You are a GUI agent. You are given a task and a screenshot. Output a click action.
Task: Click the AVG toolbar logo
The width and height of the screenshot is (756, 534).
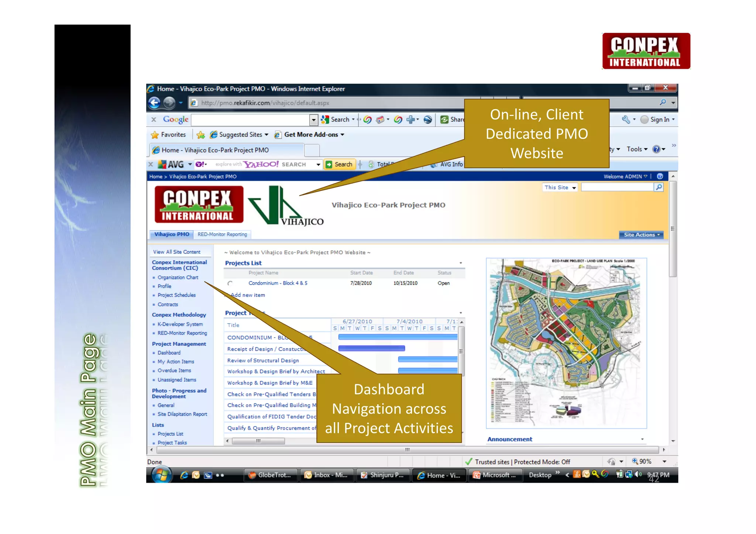(x=171, y=164)
